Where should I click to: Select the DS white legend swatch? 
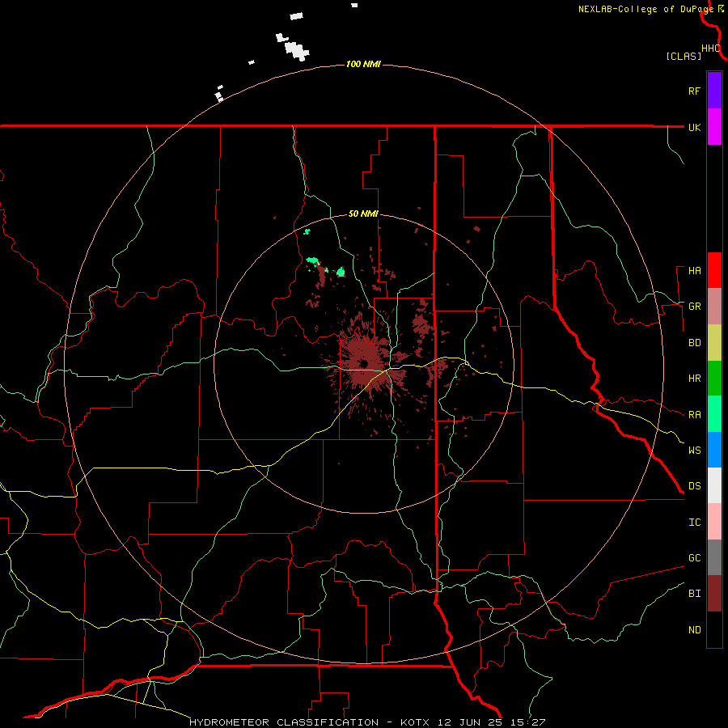[714, 485]
